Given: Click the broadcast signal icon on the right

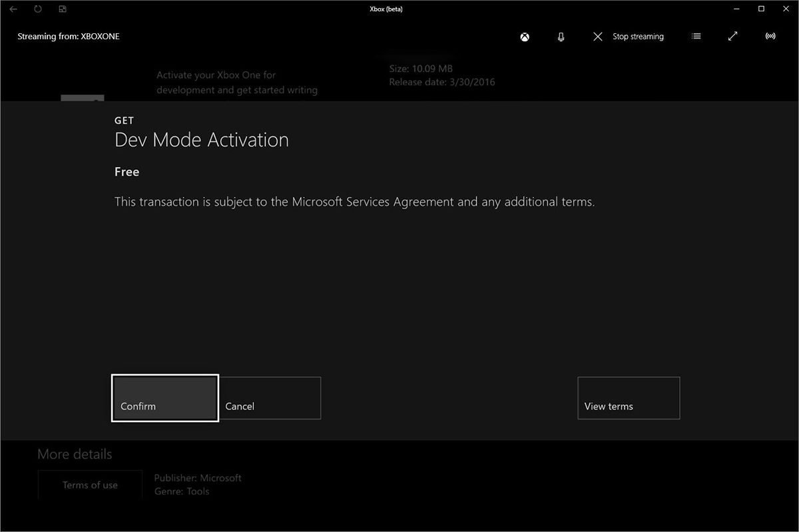Looking at the screenshot, I should coord(770,37).
